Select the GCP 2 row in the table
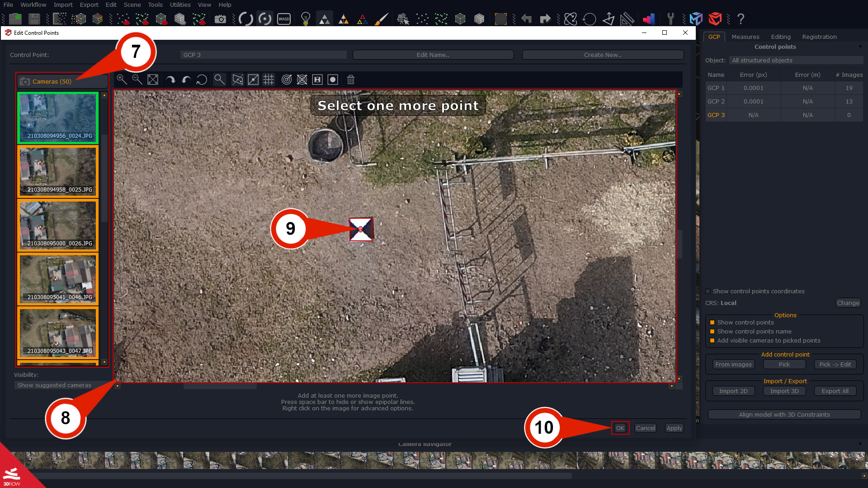The height and width of the screenshot is (488, 868). [x=784, y=102]
